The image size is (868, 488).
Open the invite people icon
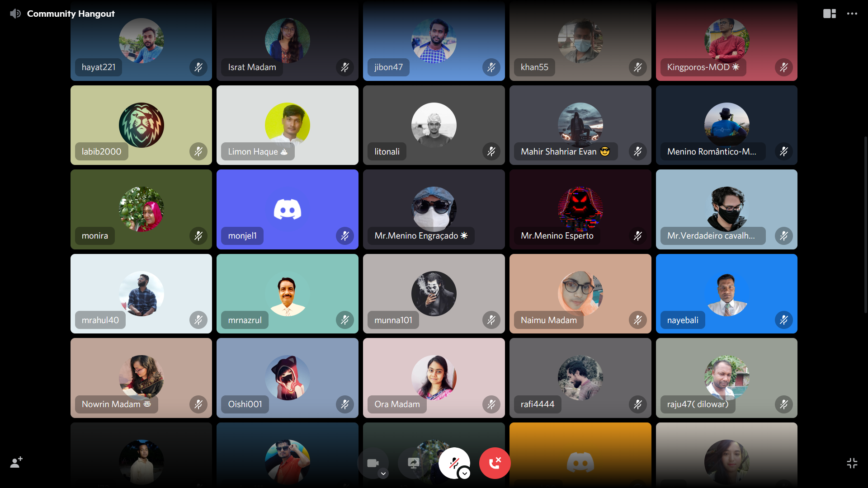pos(16,463)
